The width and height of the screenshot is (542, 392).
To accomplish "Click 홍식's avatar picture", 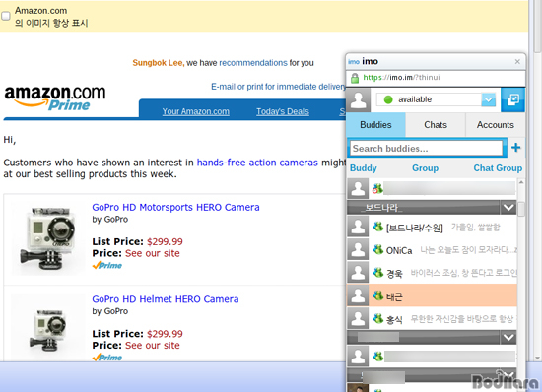I will 358,318.
